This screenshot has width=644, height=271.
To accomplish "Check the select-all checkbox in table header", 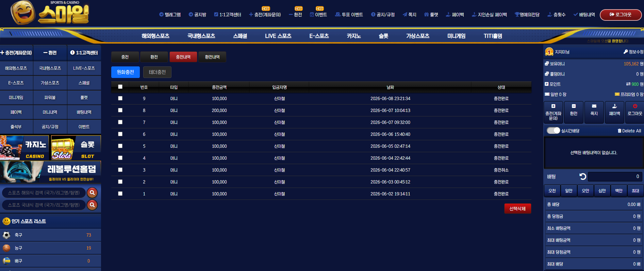I will 120,87.
